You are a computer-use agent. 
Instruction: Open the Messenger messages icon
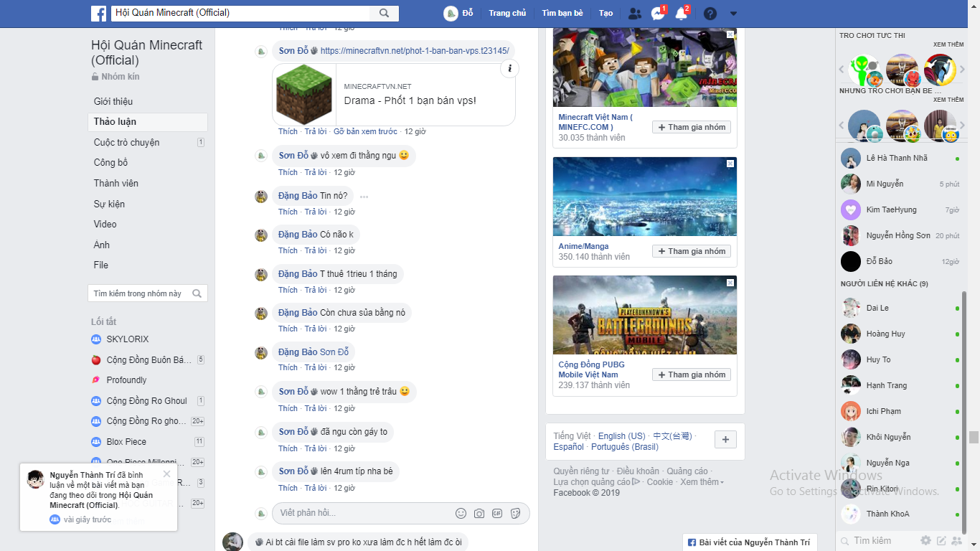[x=658, y=14]
